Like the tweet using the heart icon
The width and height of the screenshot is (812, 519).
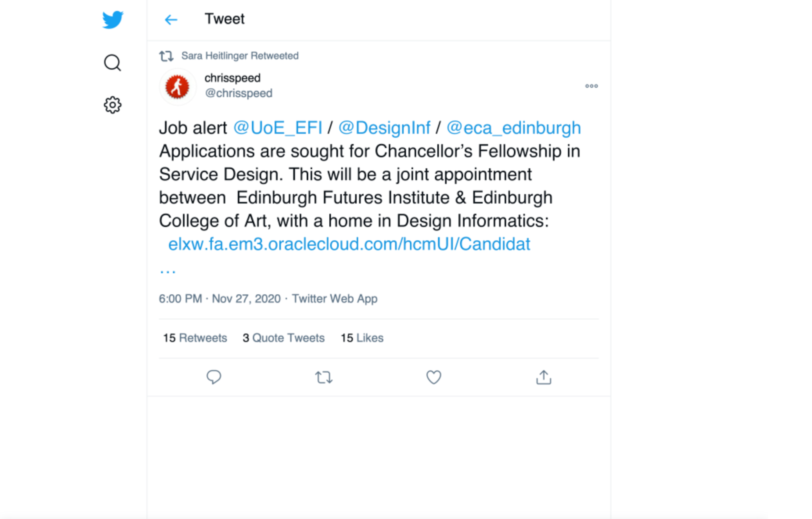click(433, 377)
